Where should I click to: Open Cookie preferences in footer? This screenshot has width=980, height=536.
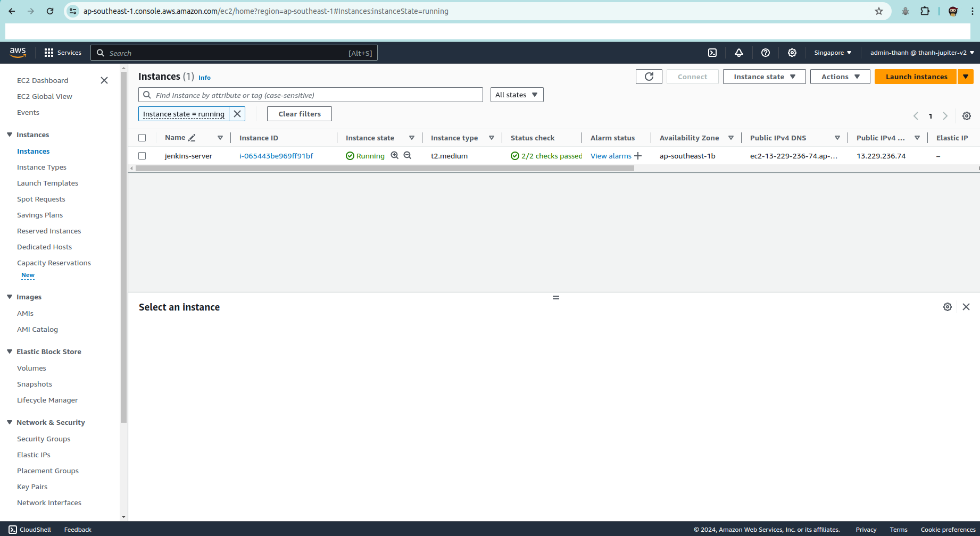(948, 530)
